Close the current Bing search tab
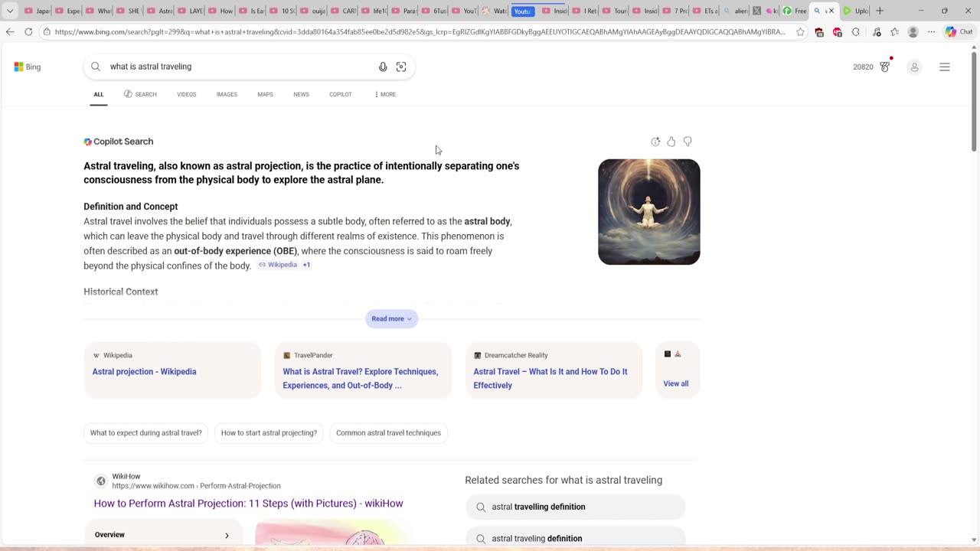This screenshot has height=551, width=980. pyautogui.click(x=831, y=11)
